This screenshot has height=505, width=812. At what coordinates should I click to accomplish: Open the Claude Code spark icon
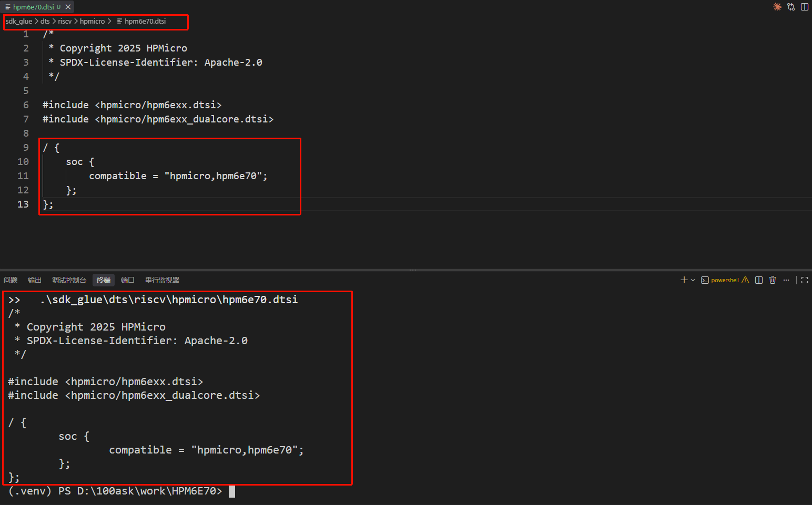tap(777, 7)
